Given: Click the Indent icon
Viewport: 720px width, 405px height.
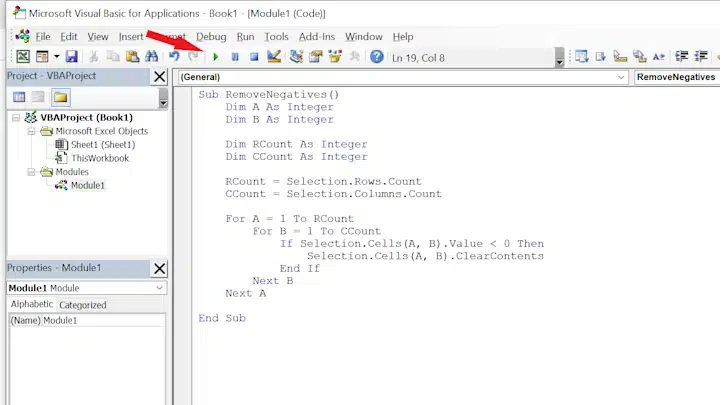Looking at the screenshot, I should click(x=681, y=56).
